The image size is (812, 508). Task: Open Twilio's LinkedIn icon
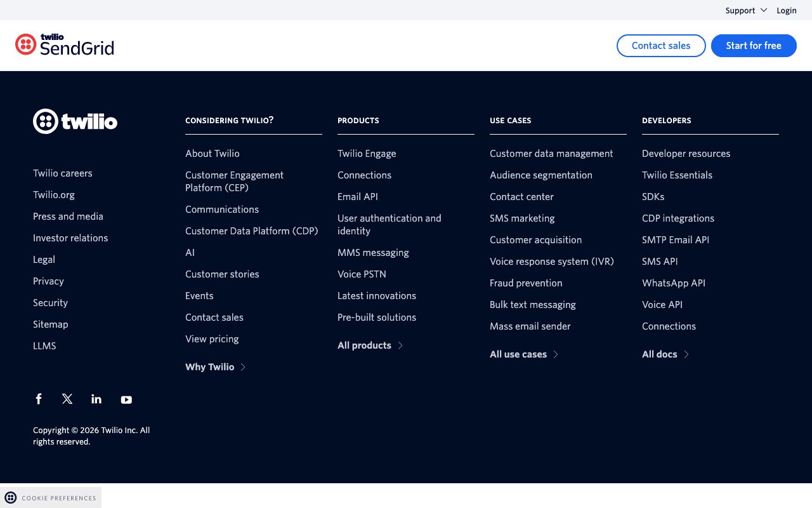(96, 399)
